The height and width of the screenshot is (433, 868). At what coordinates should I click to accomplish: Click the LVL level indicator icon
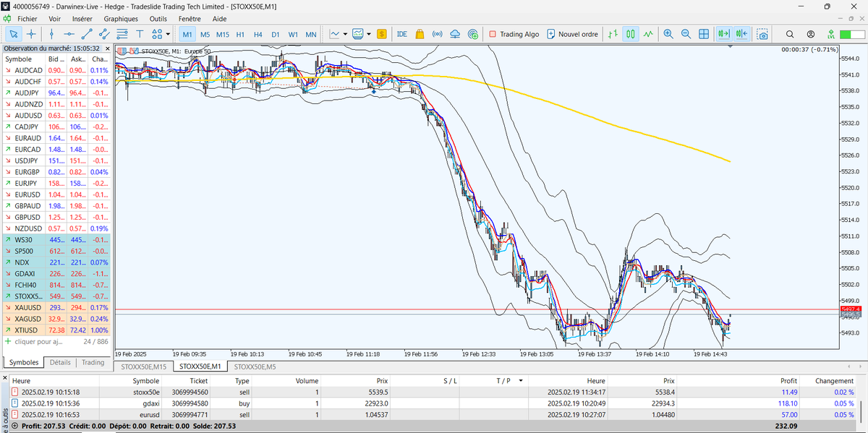[831, 34]
